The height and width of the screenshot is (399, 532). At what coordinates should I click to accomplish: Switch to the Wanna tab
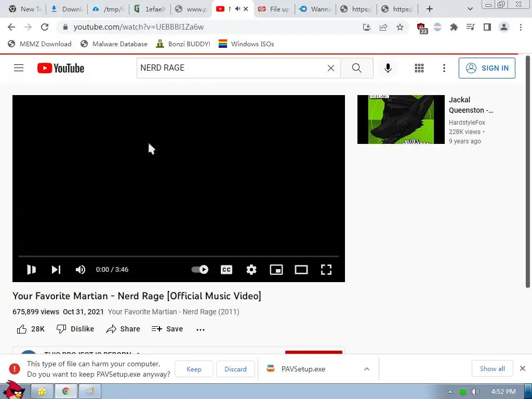[x=315, y=9]
